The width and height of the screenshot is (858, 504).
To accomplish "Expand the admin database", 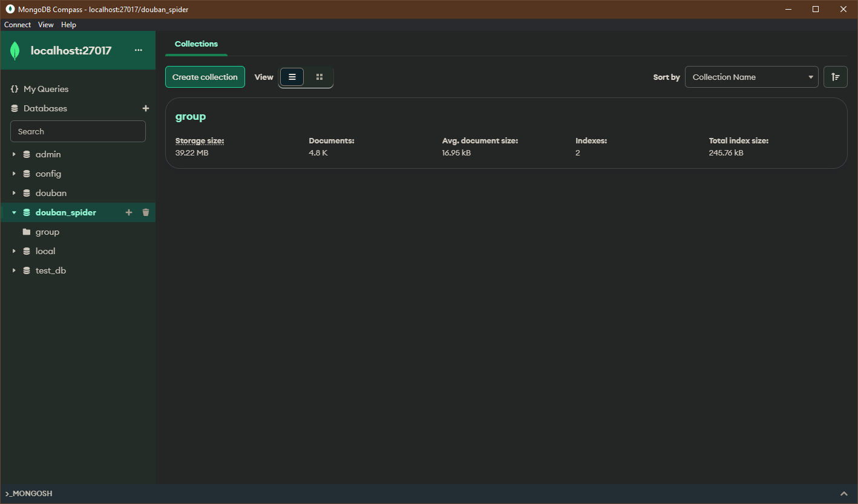I will coord(14,154).
